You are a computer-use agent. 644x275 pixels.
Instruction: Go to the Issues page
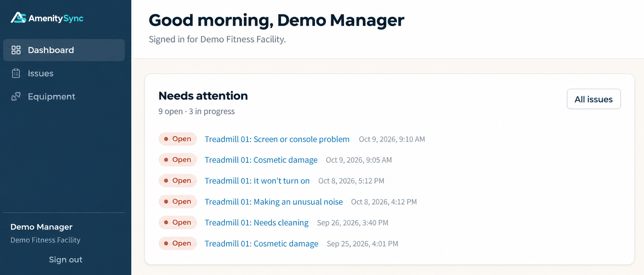click(64, 73)
